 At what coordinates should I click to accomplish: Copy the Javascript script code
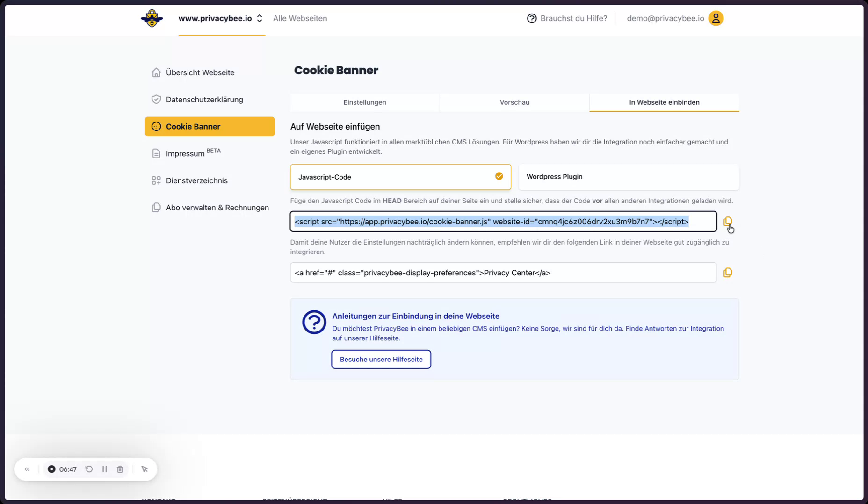click(728, 222)
